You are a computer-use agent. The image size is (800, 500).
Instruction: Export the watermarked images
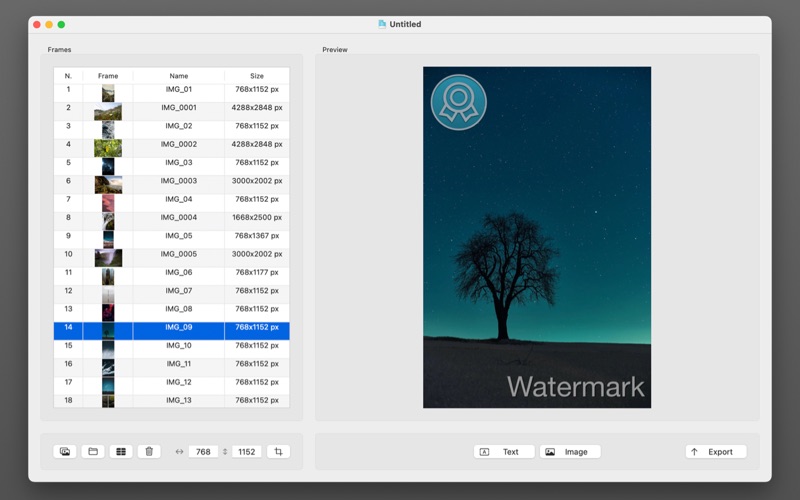[715, 452]
